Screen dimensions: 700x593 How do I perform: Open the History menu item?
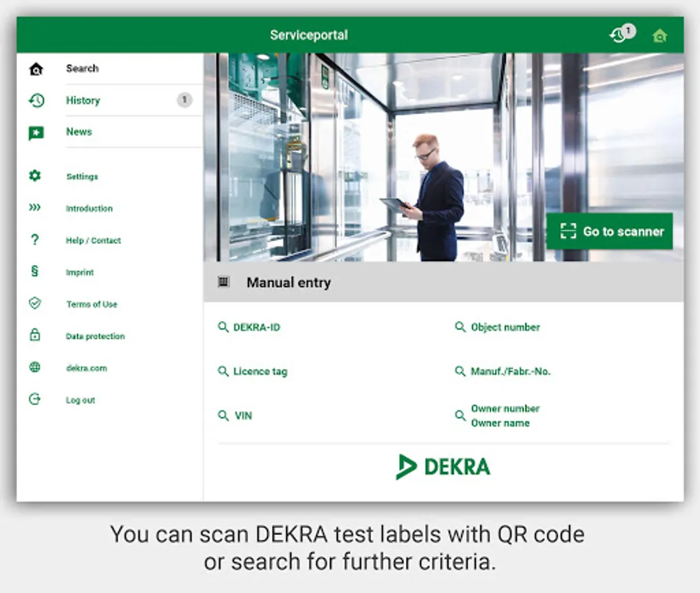(x=110, y=100)
